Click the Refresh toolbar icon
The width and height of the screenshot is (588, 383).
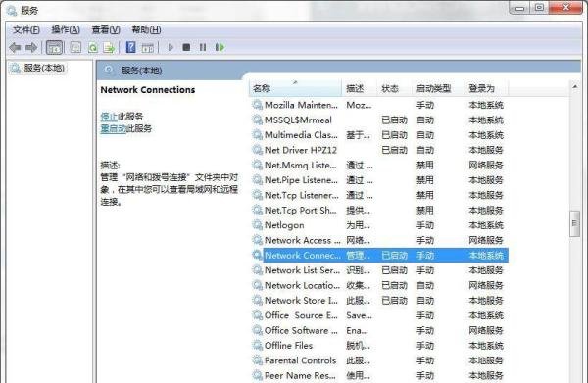(x=93, y=48)
